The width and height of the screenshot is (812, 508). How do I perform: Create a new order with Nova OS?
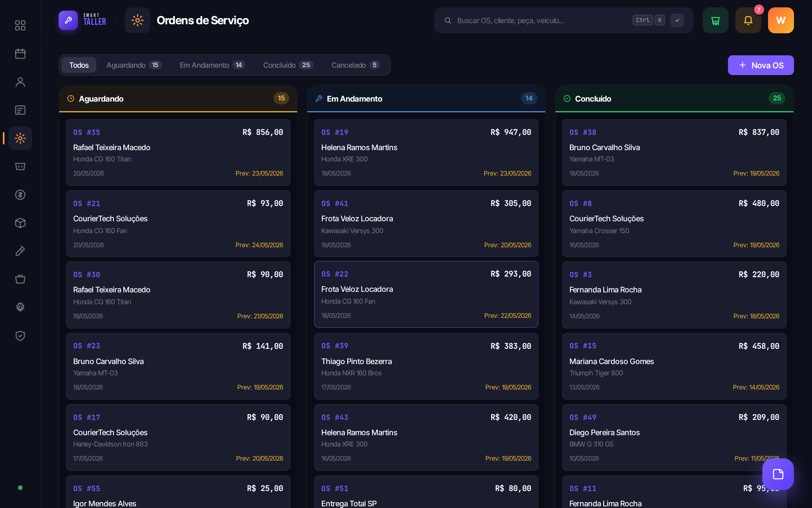[761, 65]
